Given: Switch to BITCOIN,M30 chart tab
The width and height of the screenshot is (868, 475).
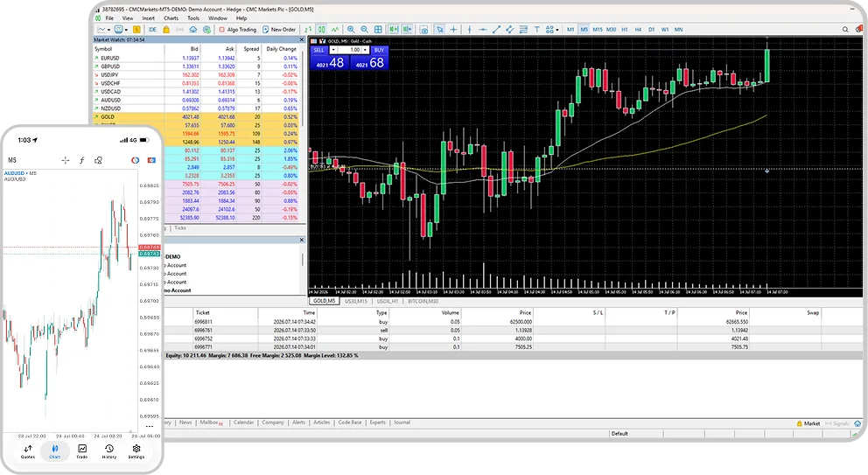Looking at the screenshot, I should pos(423,301).
